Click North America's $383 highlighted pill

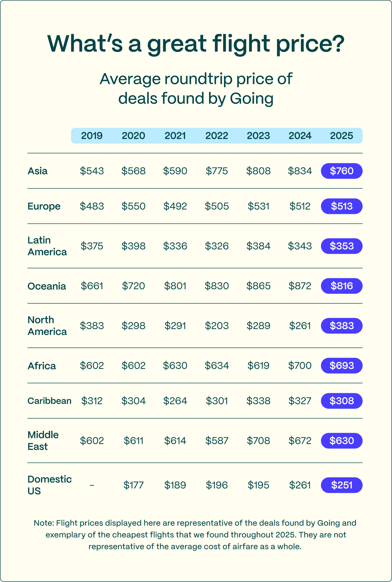click(342, 326)
